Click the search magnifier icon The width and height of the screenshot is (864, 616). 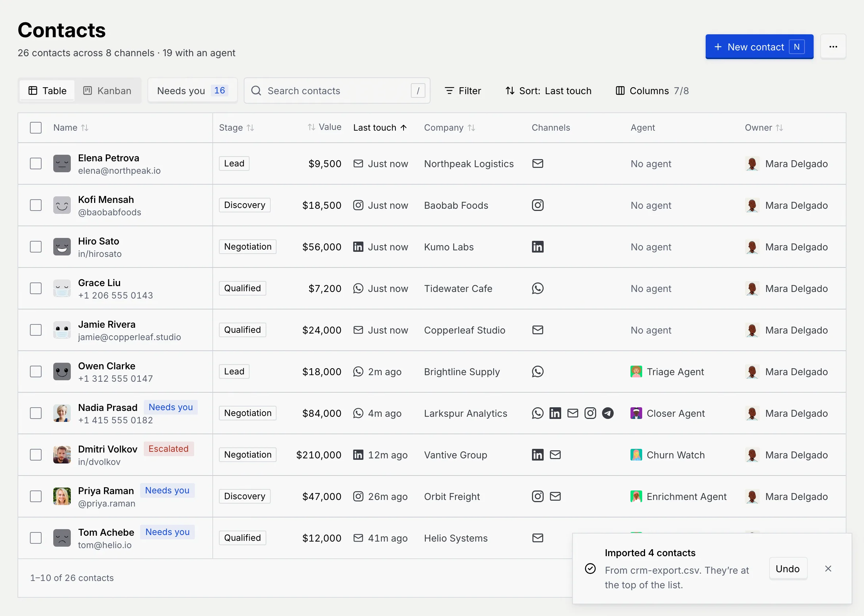256,91
